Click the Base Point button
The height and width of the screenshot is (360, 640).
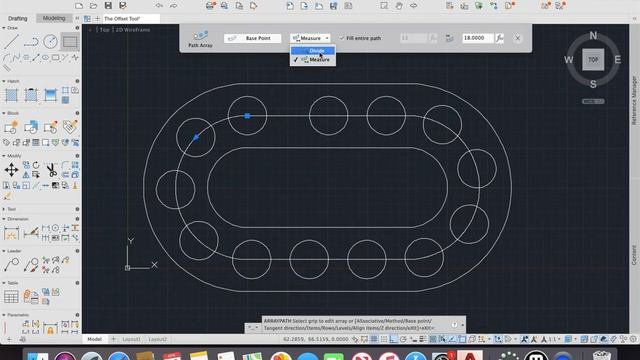(x=253, y=38)
